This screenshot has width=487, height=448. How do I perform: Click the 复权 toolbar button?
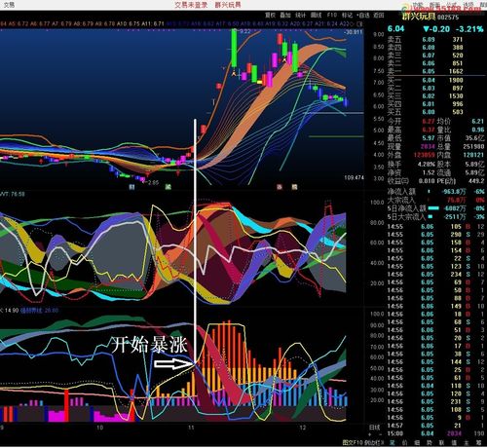click(270, 15)
